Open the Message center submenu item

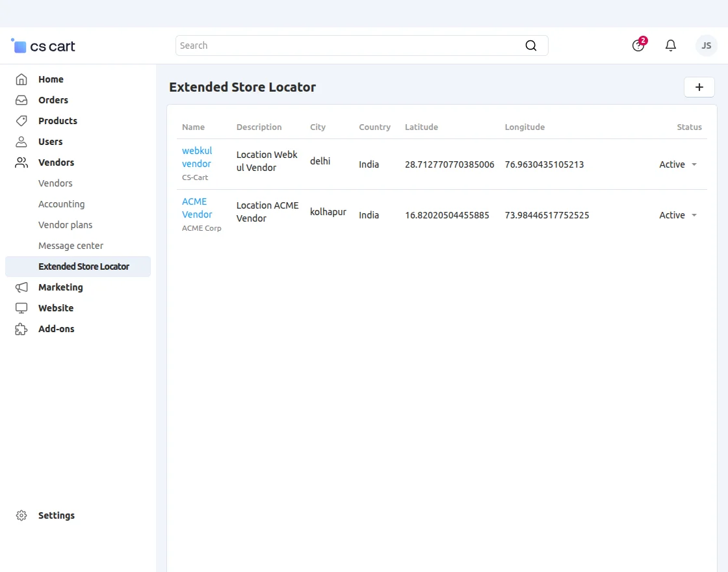pyautogui.click(x=71, y=246)
